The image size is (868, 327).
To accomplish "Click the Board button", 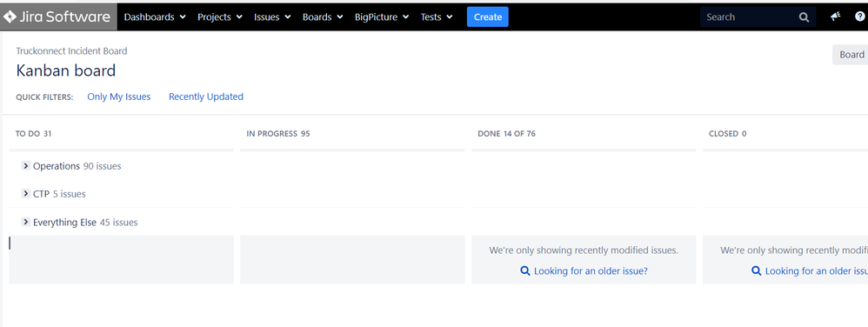I will click(x=851, y=54).
